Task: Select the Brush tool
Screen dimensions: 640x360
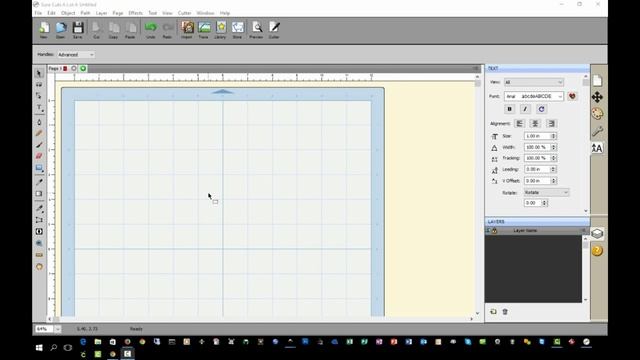Action: (39, 145)
